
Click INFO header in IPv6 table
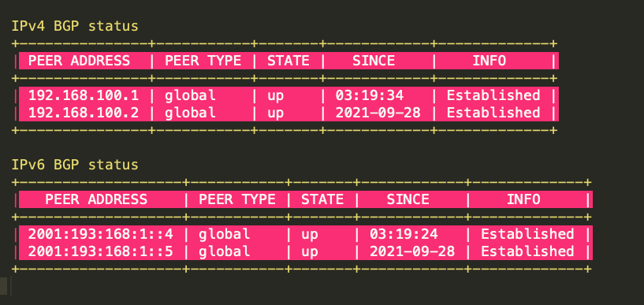tap(523, 199)
